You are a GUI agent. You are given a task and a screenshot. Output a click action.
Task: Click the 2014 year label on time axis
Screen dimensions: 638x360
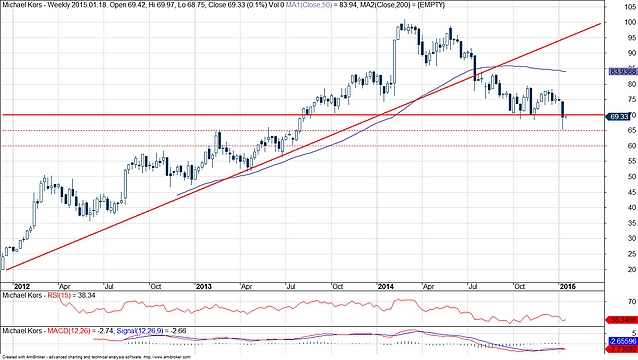[x=386, y=286]
